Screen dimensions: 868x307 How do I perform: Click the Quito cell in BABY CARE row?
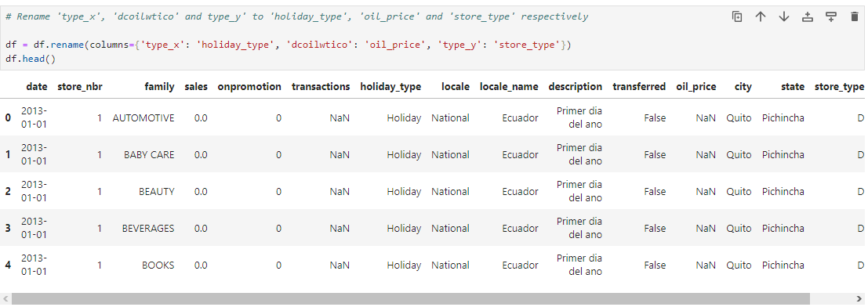(x=739, y=155)
